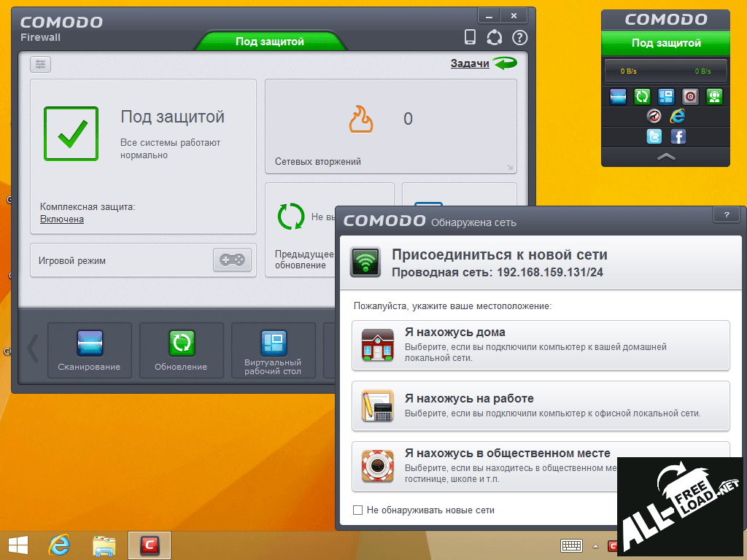747x560 pixels.
Task: Open Виртуальный рабочий стол from bottom bar
Action: click(274, 343)
